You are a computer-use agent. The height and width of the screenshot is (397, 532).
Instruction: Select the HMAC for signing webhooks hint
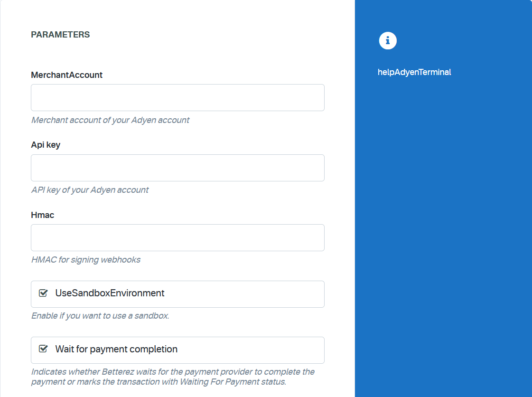tap(86, 260)
